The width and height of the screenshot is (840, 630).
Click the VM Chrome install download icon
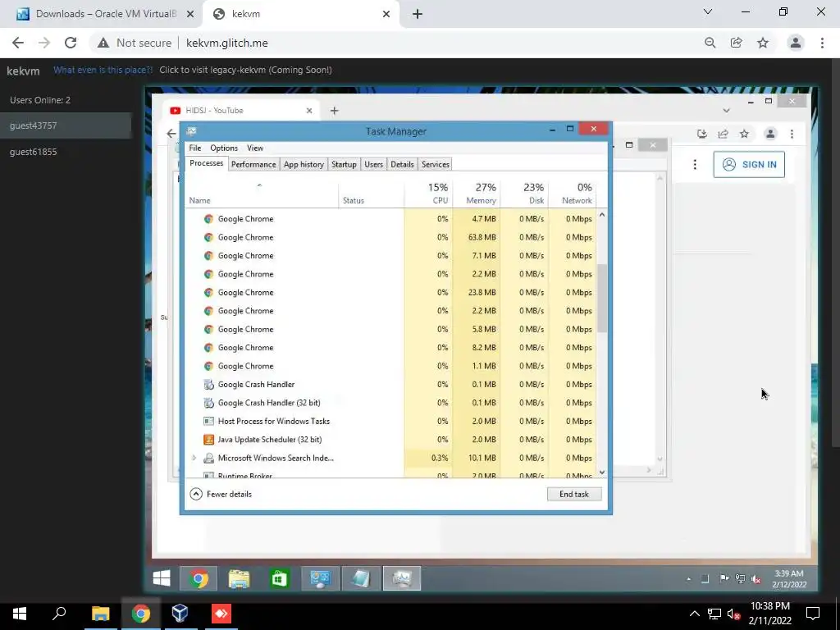pyautogui.click(x=702, y=134)
